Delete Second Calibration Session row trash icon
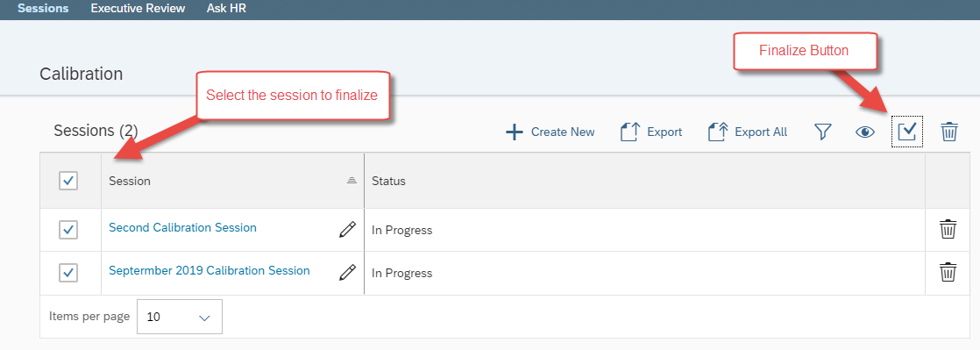The width and height of the screenshot is (980, 350). click(x=948, y=229)
